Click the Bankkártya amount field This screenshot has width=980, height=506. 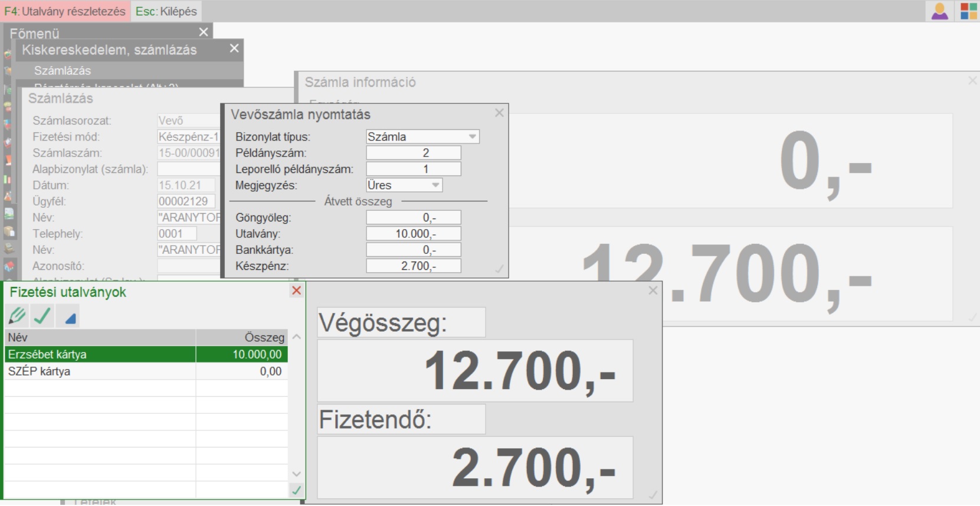pos(414,250)
